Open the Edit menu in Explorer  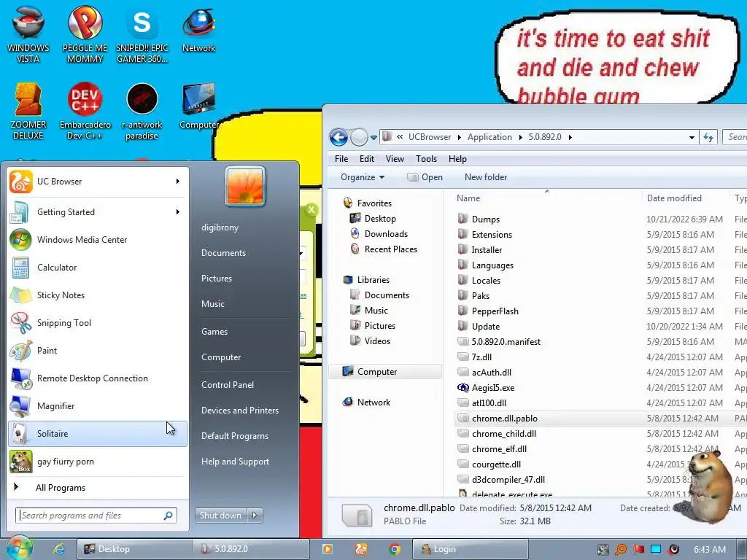tap(366, 159)
